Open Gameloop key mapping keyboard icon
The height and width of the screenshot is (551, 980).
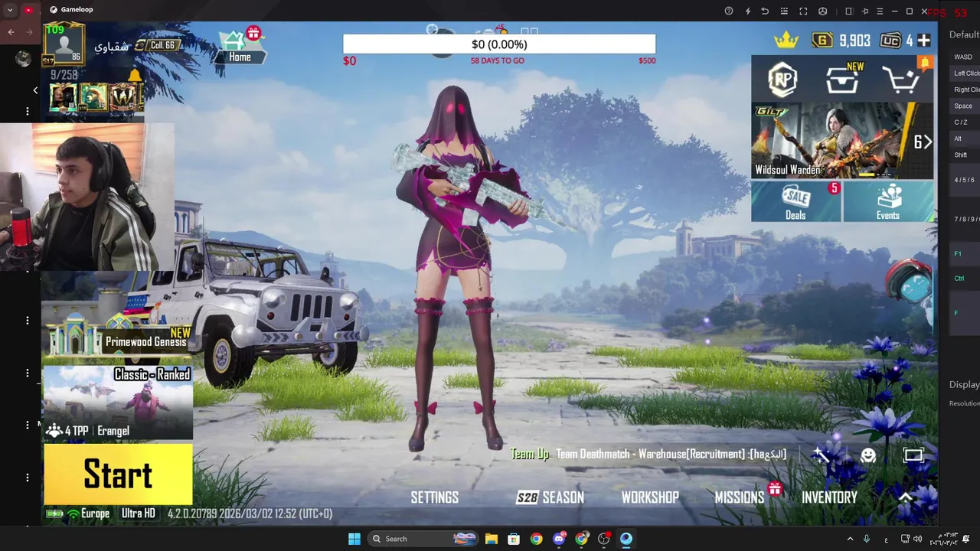pyautogui.click(x=784, y=11)
